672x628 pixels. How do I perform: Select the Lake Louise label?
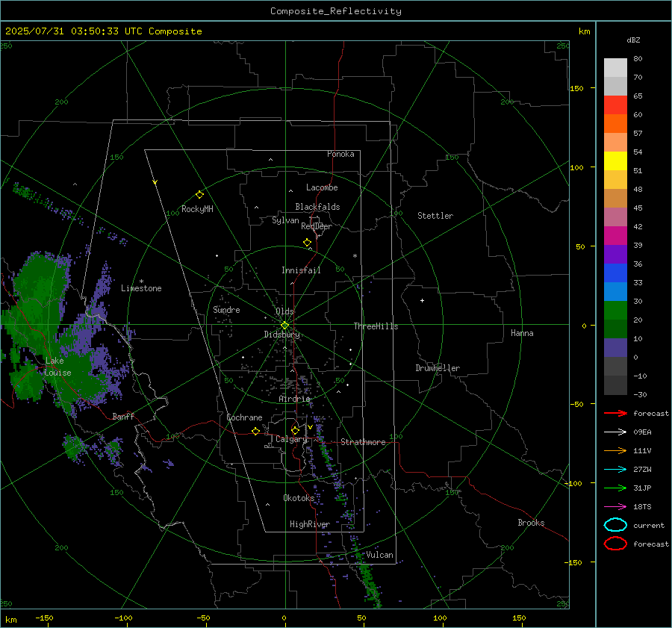tap(57, 367)
